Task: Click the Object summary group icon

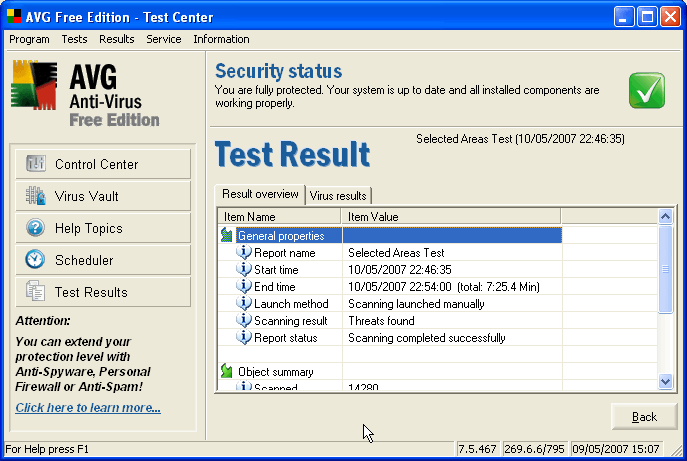Action: (227, 371)
